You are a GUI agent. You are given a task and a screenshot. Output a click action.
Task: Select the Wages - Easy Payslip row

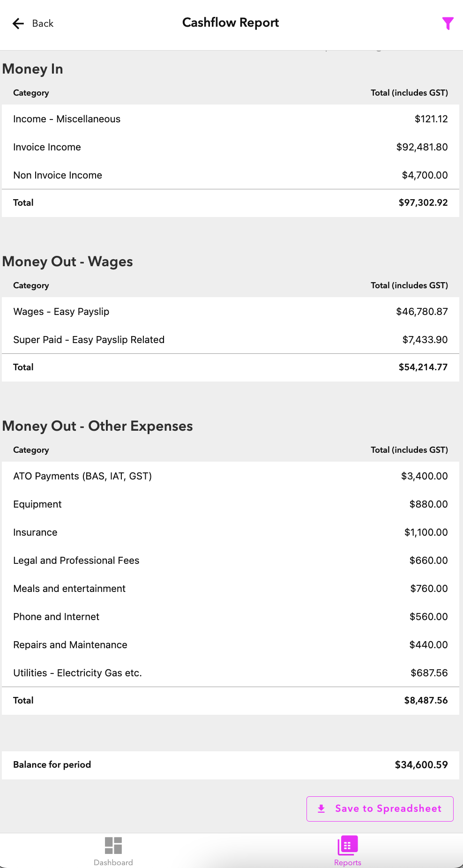pos(231,312)
